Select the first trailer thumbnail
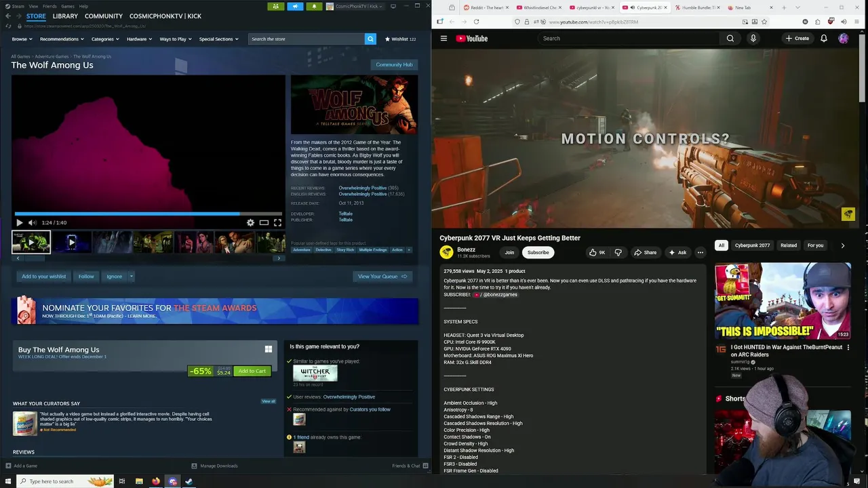The height and width of the screenshot is (488, 868). (x=31, y=242)
